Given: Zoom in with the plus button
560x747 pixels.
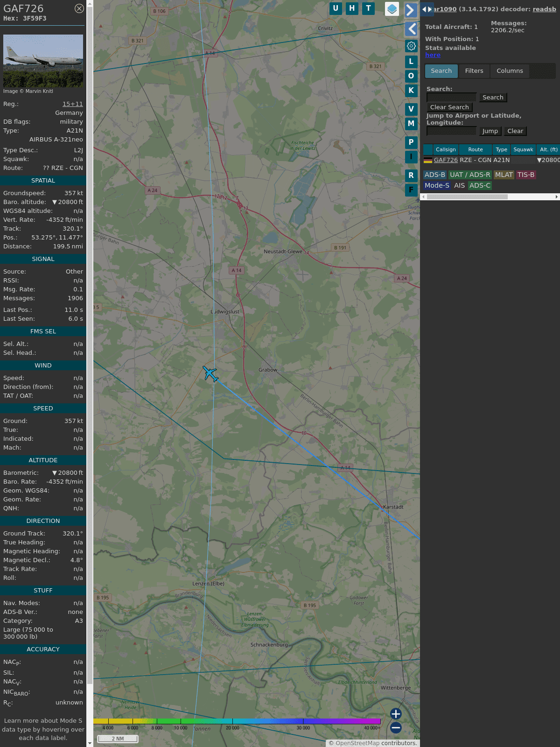Looking at the screenshot, I should click(x=396, y=714).
